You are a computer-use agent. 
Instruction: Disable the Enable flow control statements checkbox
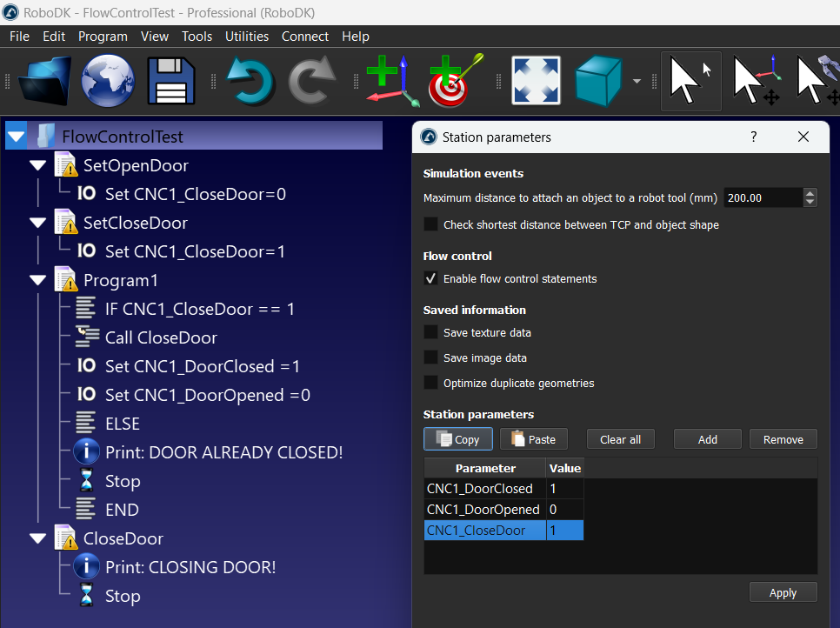pyautogui.click(x=430, y=279)
